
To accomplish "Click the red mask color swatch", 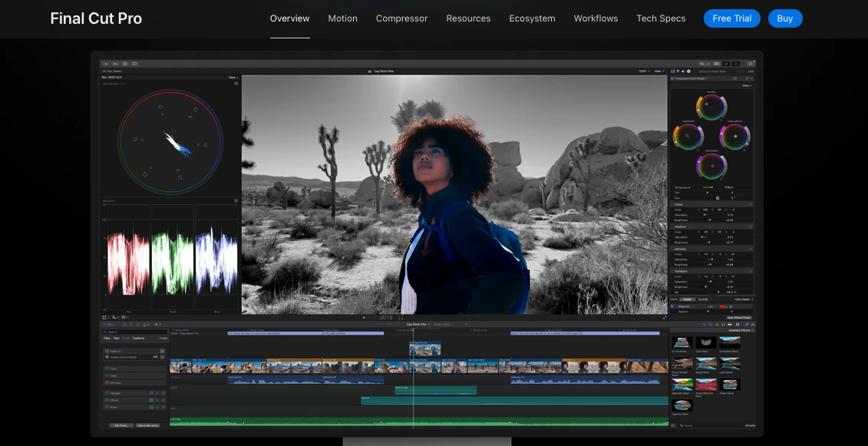I will 722,306.
